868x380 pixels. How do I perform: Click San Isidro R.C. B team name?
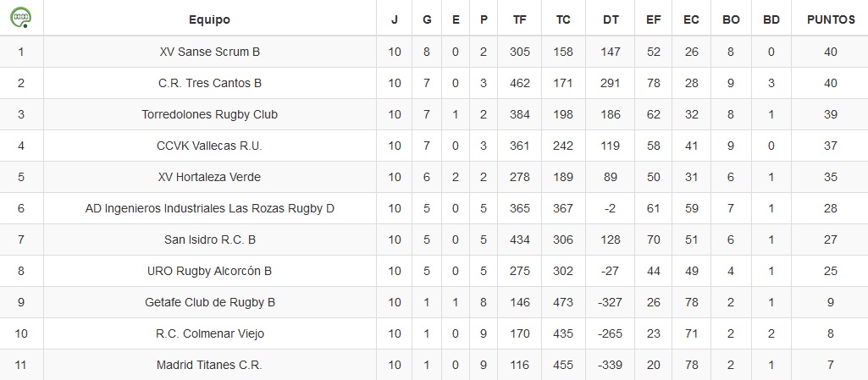(209, 240)
